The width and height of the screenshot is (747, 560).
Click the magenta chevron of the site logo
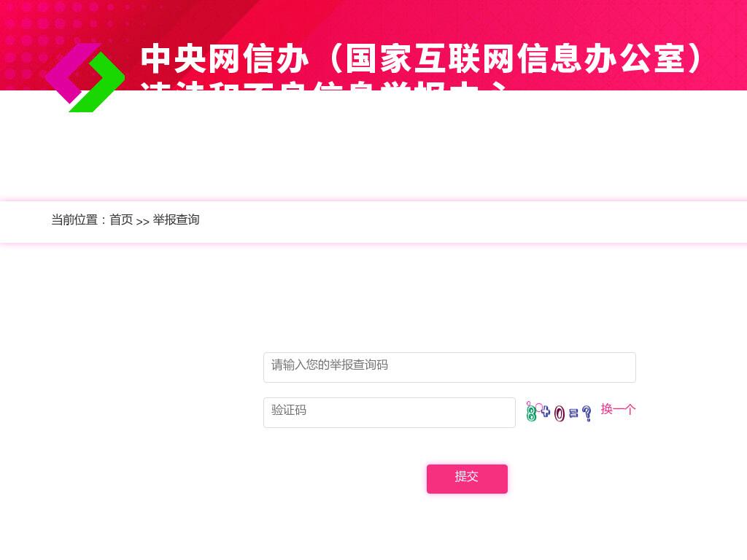coord(71,73)
